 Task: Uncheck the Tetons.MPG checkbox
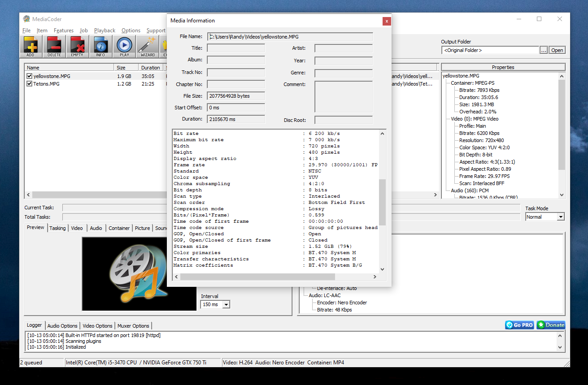pos(30,84)
